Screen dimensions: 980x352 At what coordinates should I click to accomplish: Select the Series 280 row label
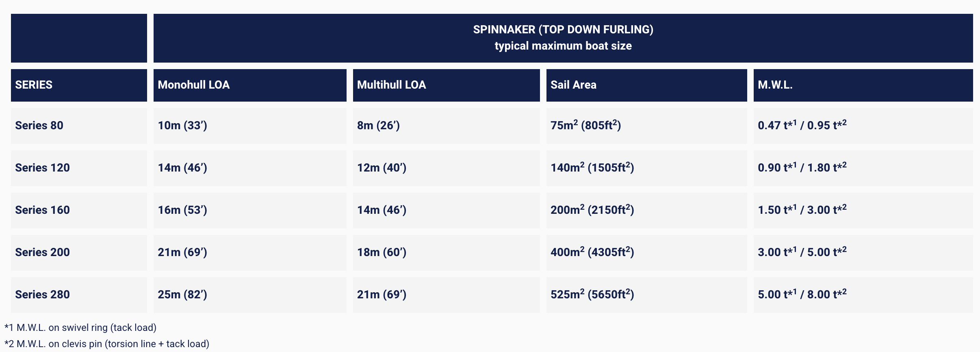(x=42, y=295)
